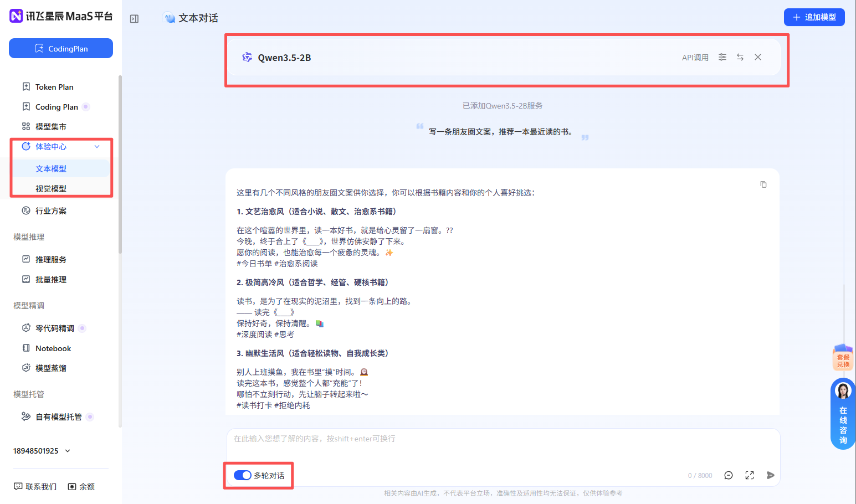
Task: Click the send message arrow icon
Action: (770, 475)
